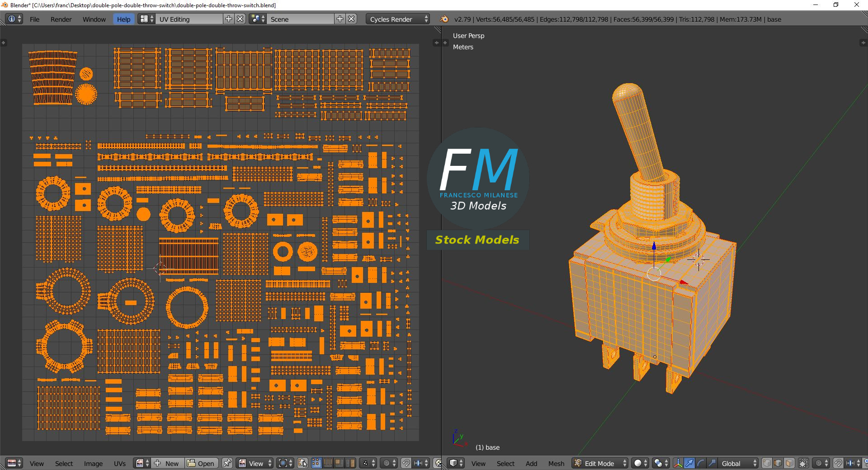Open viewport shading sphere selector

[640, 463]
